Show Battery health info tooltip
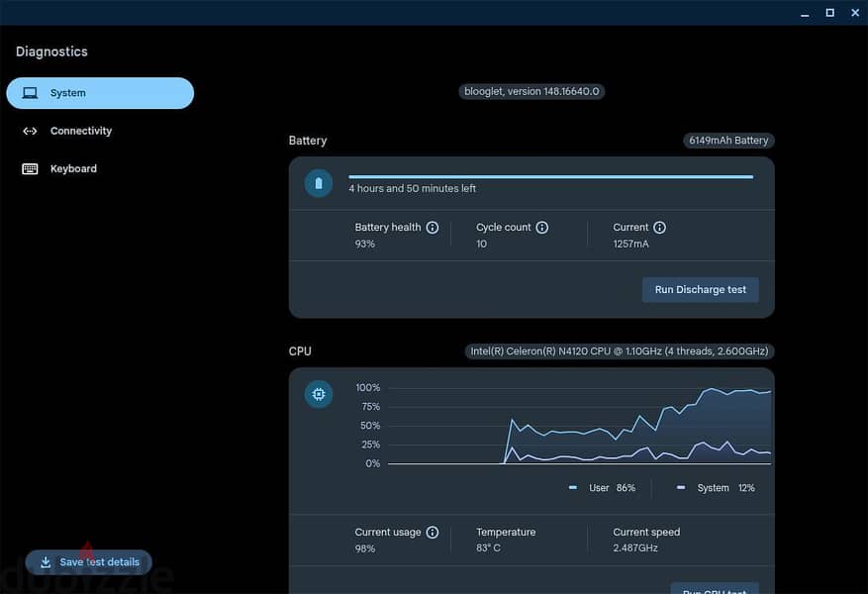The height and width of the screenshot is (594, 868). [x=433, y=228]
